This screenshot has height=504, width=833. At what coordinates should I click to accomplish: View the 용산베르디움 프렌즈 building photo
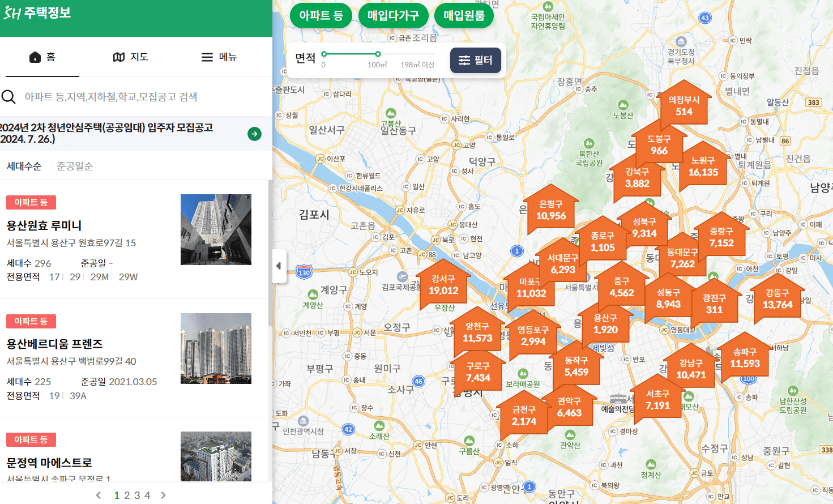(x=216, y=348)
